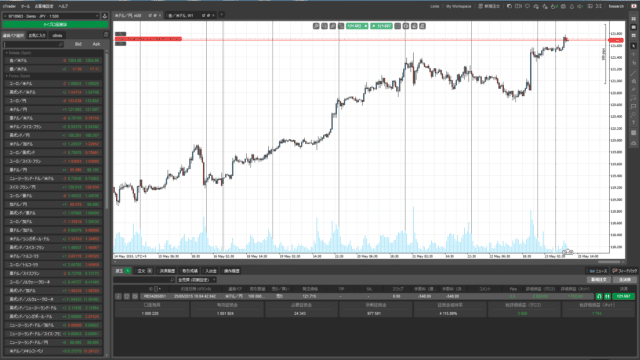Collapse the Metals (Spot) group
This screenshot has height=360, width=640.
7,53
